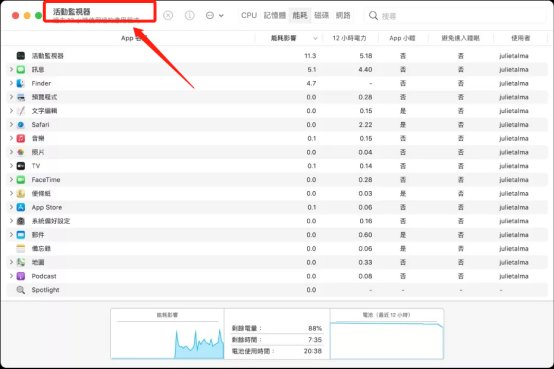Click the Safari compass icon

coord(21,124)
